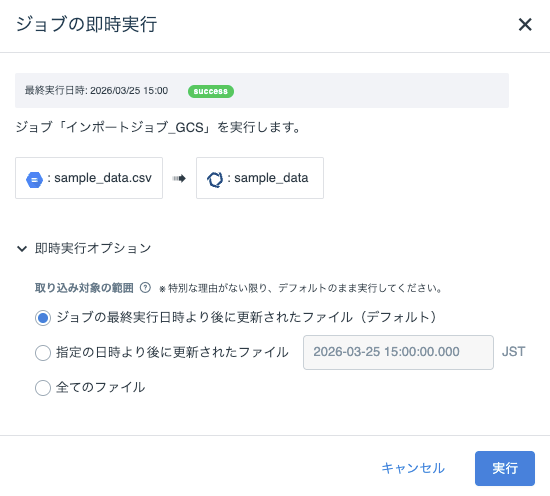The image size is (550, 496).
Task: Click the green success status badge
Action: (x=211, y=91)
